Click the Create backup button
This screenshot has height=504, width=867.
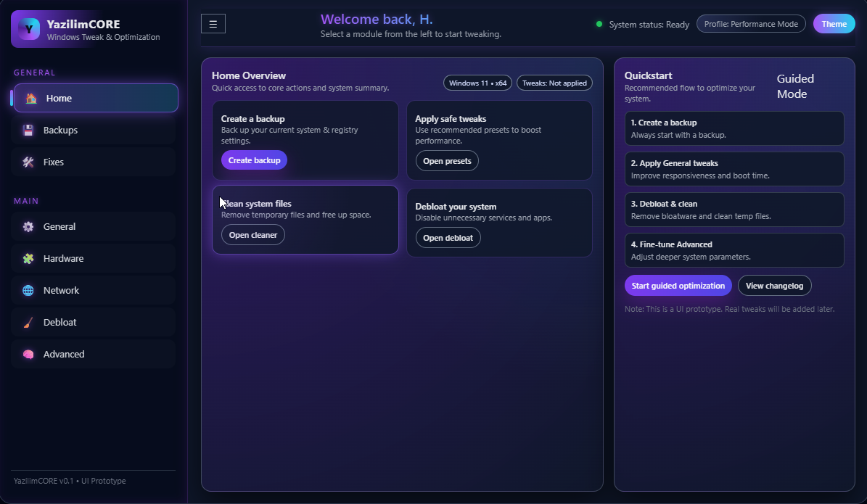[x=254, y=158]
